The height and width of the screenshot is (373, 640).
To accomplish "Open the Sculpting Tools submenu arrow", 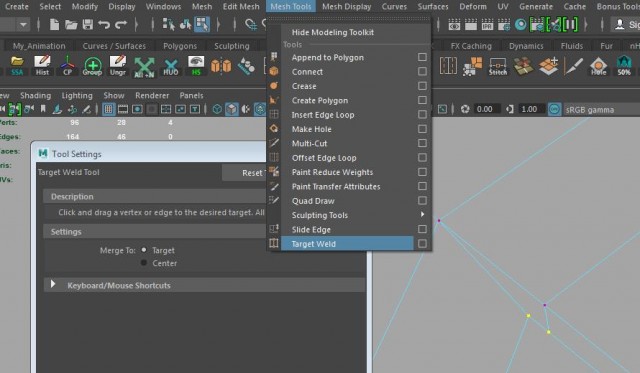I will [x=422, y=214].
